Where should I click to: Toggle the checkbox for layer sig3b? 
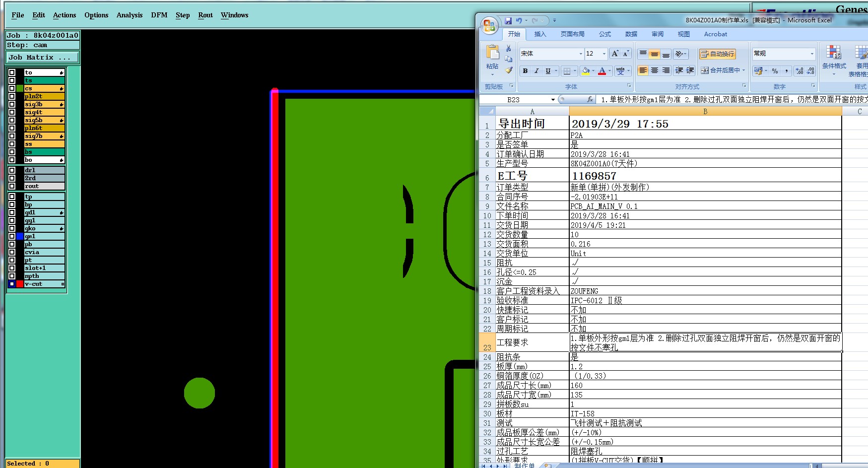click(12, 104)
